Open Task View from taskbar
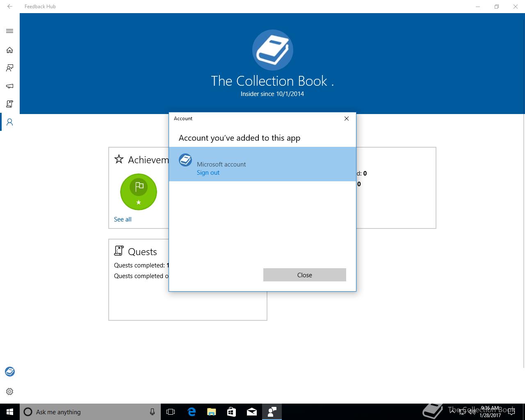Screen dimensions: 525x420 coord(171,412)
